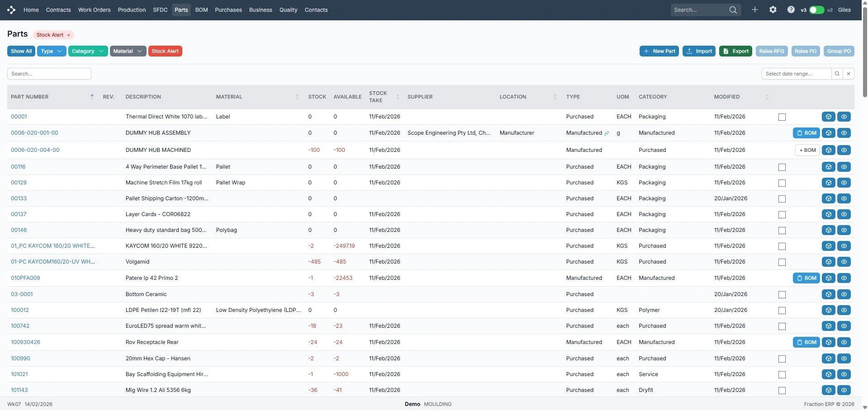Tick the checkbox for part 00116
The height and width of the screenshot is (410, 868).
pos(782,167)
